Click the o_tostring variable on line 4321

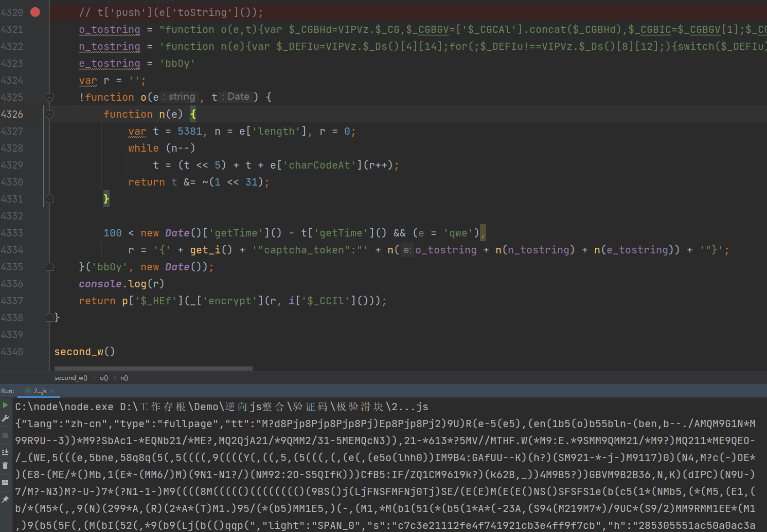click(110, 29)
